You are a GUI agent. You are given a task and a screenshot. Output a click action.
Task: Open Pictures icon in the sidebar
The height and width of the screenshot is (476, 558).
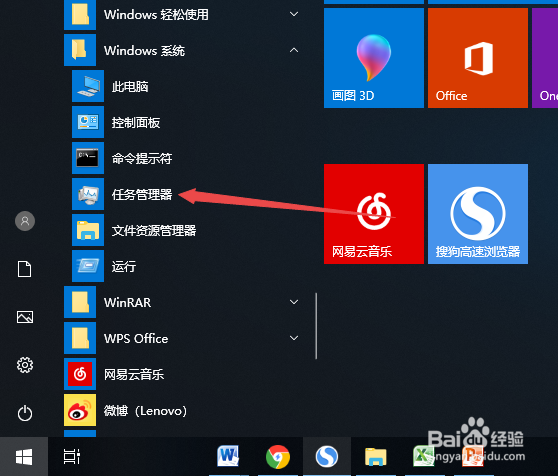coord(25,317)
